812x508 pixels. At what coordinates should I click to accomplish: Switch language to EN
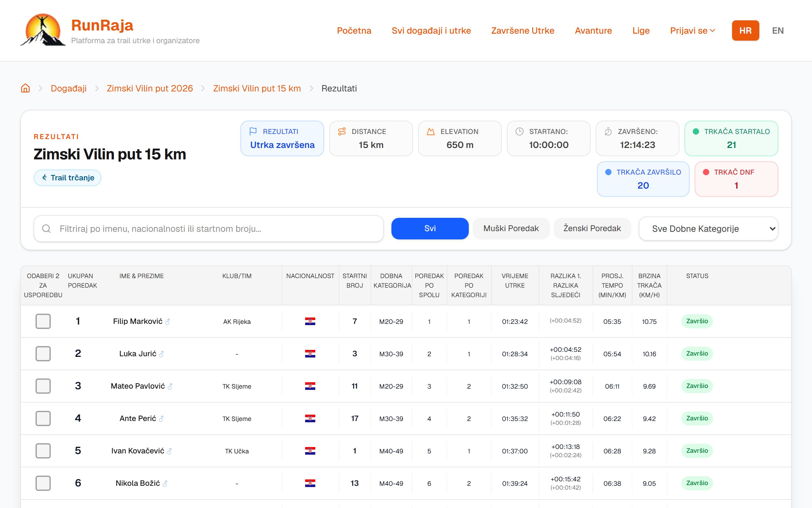(x=778, y=30)
